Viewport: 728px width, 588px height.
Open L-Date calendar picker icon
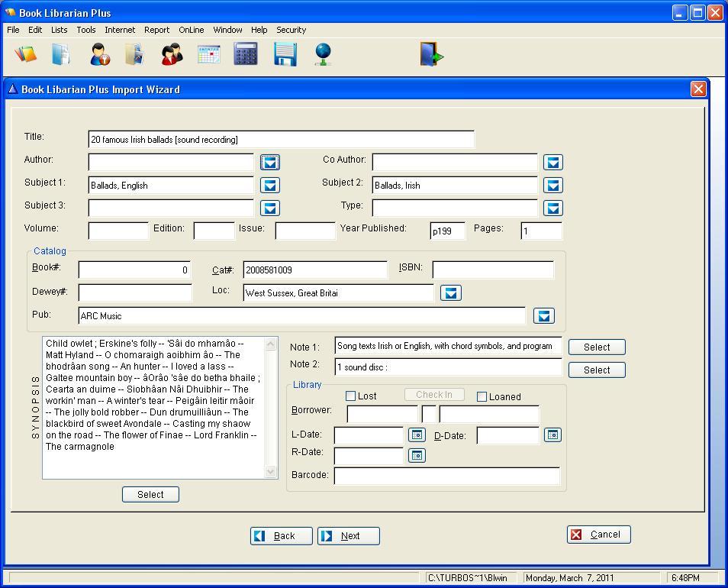pos(417,435)
